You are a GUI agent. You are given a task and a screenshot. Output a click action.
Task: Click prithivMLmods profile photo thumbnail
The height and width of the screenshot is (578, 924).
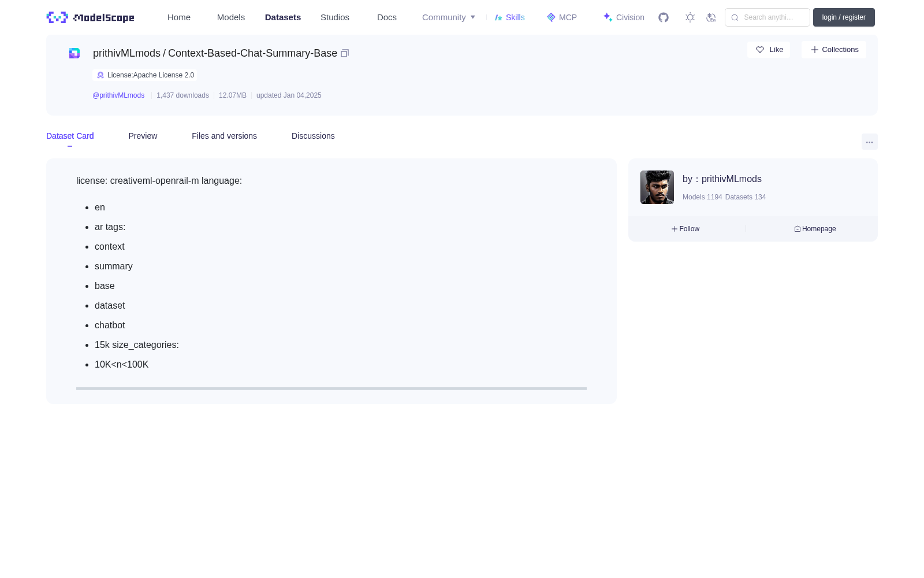point(657,187)
